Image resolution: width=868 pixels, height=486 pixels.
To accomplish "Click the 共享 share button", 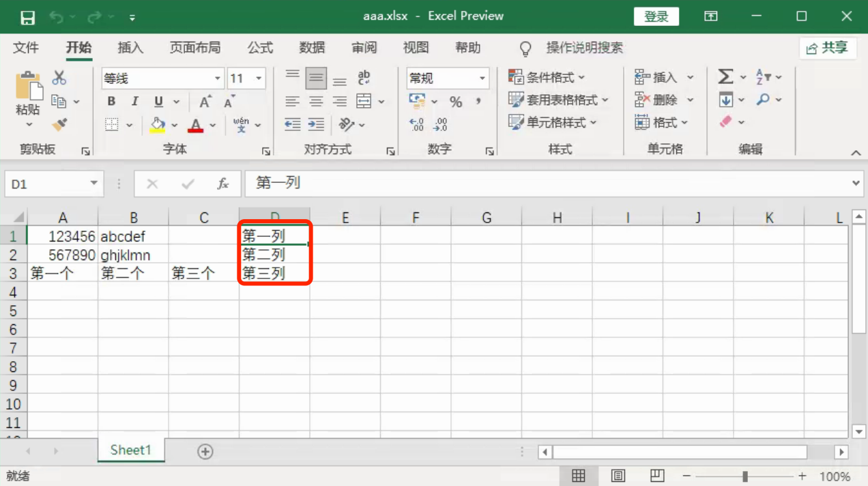I will point(827,48).
